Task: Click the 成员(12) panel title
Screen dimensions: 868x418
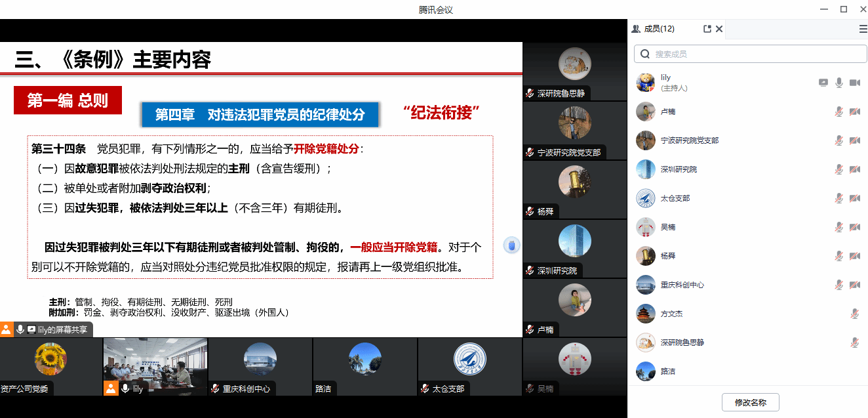Action: pyautogui.click(x=659, y=29)
